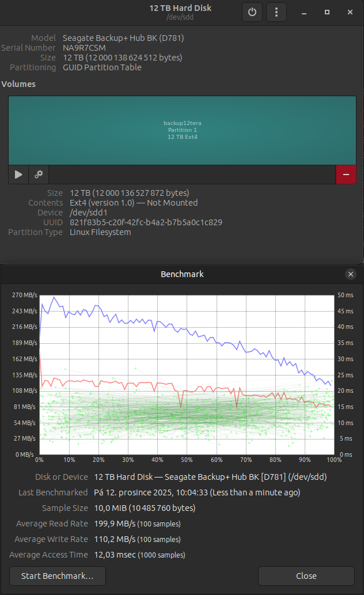Image resolution: width=364 pixels, height=595 pixels.
Task: Close the 12 TB Hard Disk window
Action: pos(350,12)
